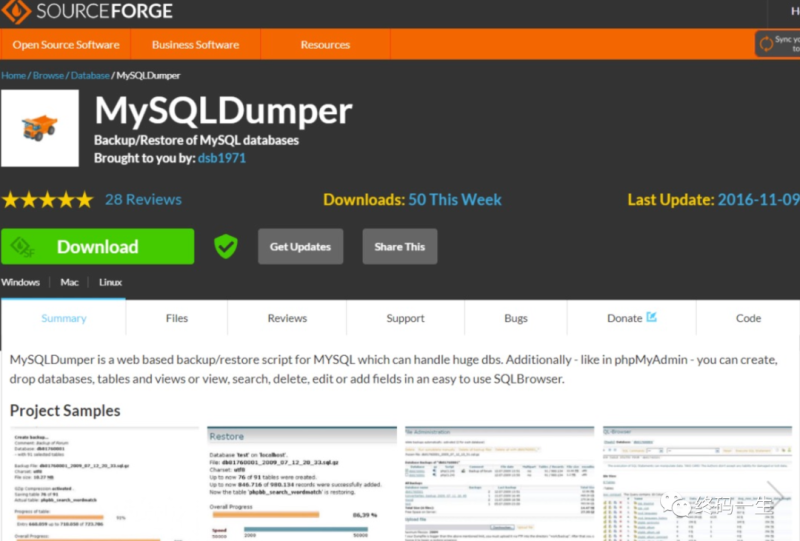Click the green Download button

tap(97, 247)
